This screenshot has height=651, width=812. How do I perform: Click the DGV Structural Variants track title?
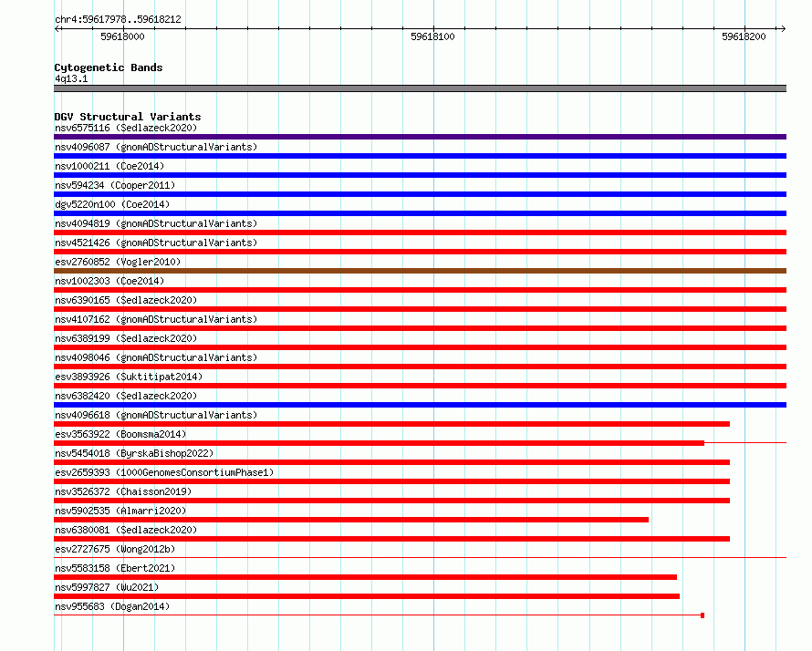[x=128, y=117]
